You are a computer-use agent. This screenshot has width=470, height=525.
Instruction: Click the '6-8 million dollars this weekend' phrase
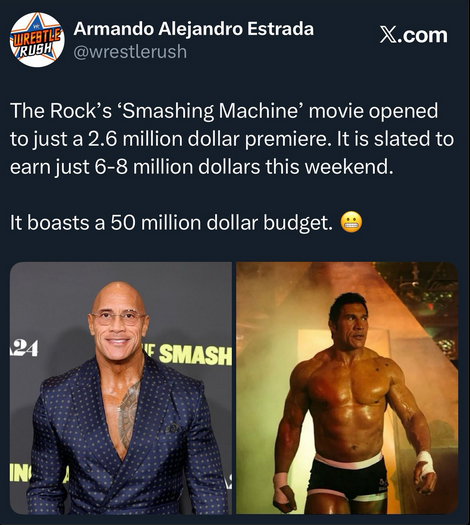244,167
